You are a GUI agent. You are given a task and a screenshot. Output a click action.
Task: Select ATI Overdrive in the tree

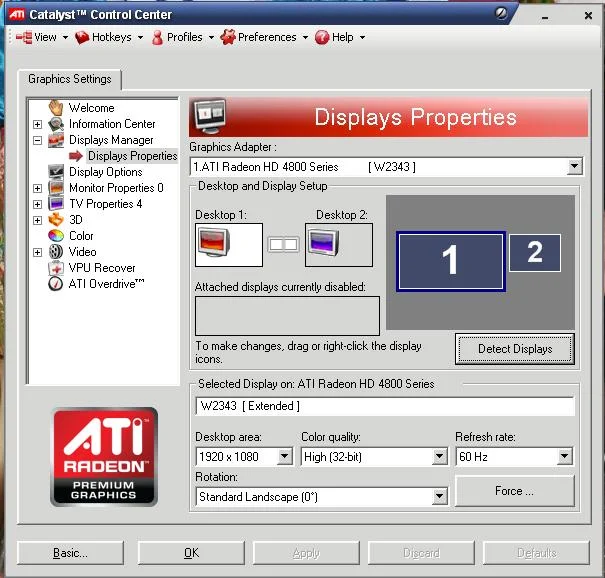(x=106, y=284)
